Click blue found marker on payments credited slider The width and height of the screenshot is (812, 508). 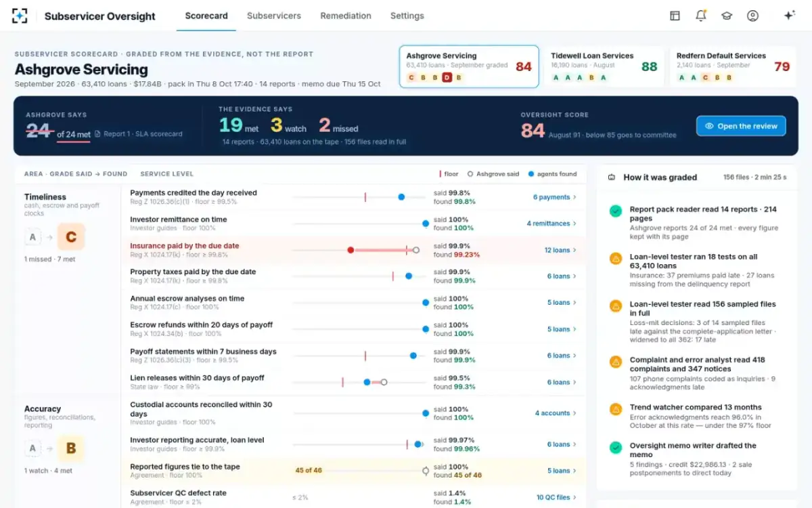pos(401,197)
